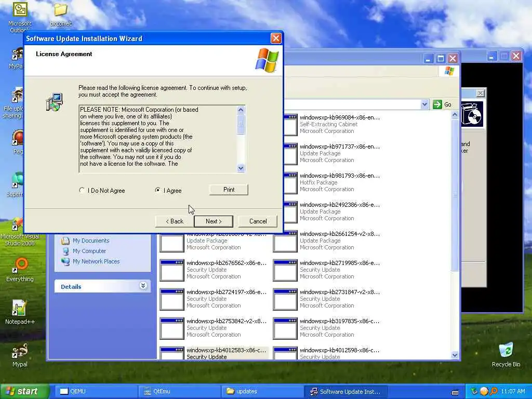Viewport: 532px width, 399px height.
Task: Open My Documents link in sidebar
Action: tap(91, 241)
